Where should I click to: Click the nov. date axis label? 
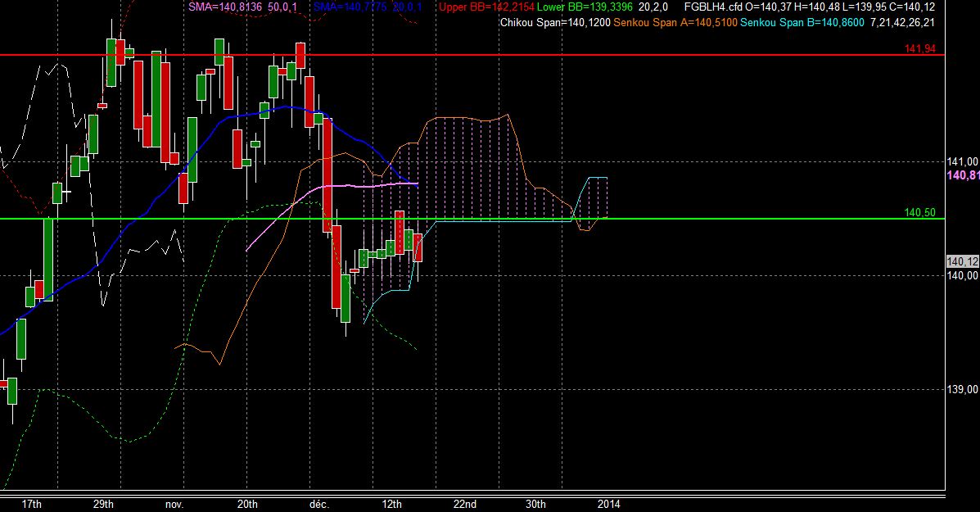[x=174, y=505]
